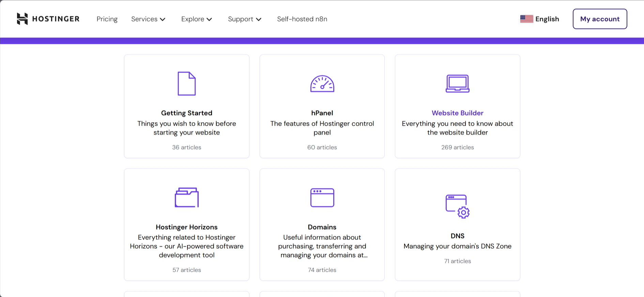Screen dimensions: 644x297
Task: Open the Getting Started title link
Action: click(187, 113)
